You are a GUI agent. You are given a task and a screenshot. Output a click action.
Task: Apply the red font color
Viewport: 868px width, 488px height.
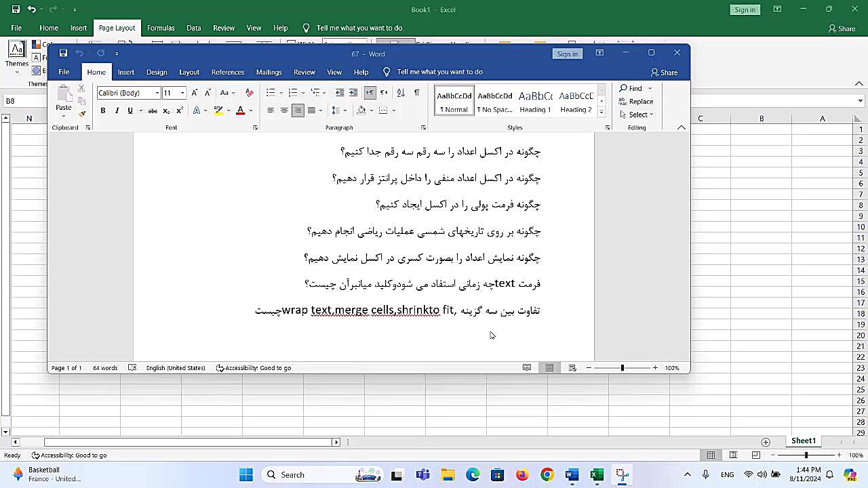coord(240,110)
